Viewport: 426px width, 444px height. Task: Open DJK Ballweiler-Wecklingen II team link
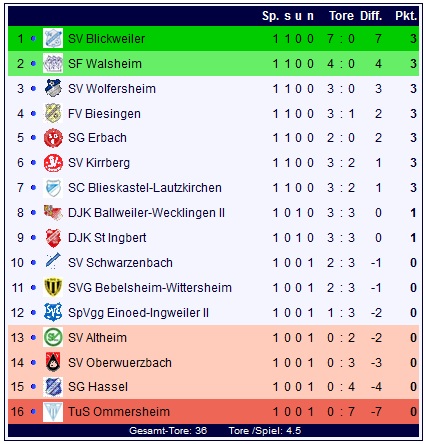tap(146, 213)
